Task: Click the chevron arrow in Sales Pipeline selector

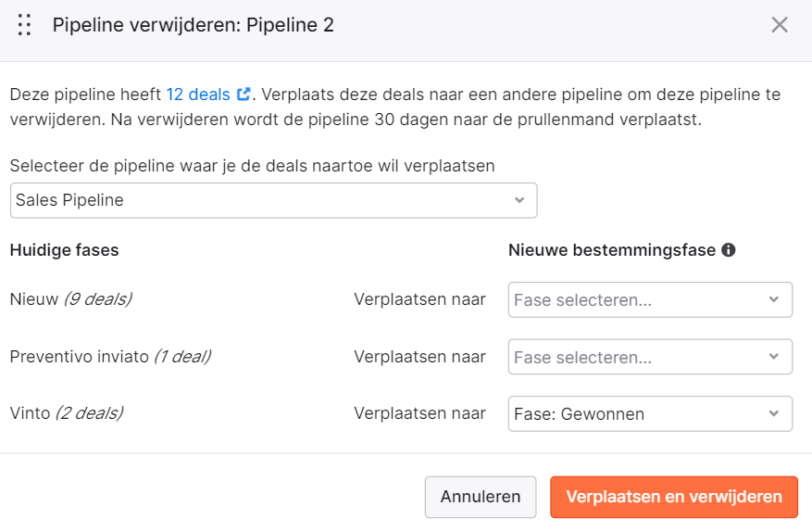Action: pos(519,200)
